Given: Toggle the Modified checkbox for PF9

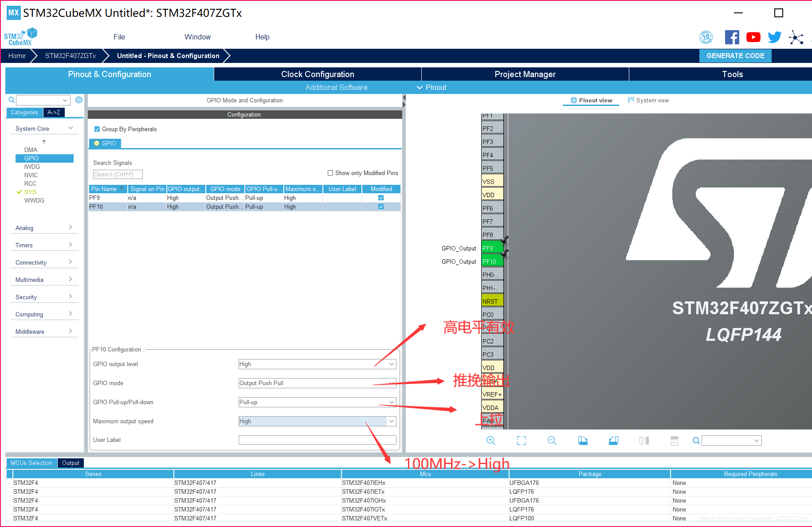Looking at the screenshot, I should pyautogui.click(x=381, y=198).
